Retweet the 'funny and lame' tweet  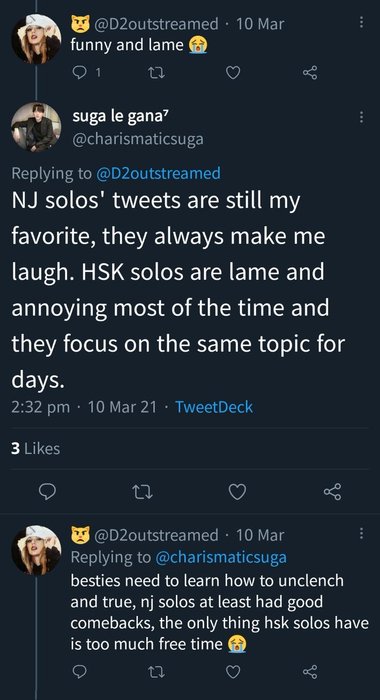coord(156,73)
